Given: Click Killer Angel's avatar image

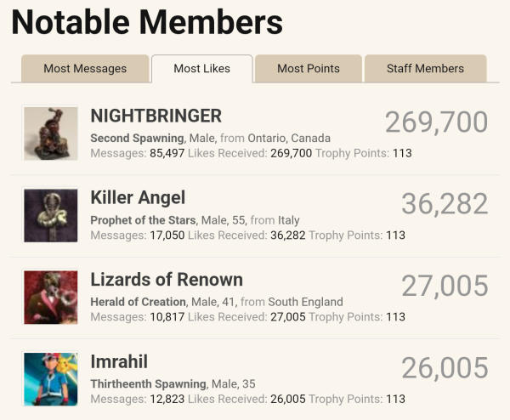Looking at the screenshot, I should (50, 214).
